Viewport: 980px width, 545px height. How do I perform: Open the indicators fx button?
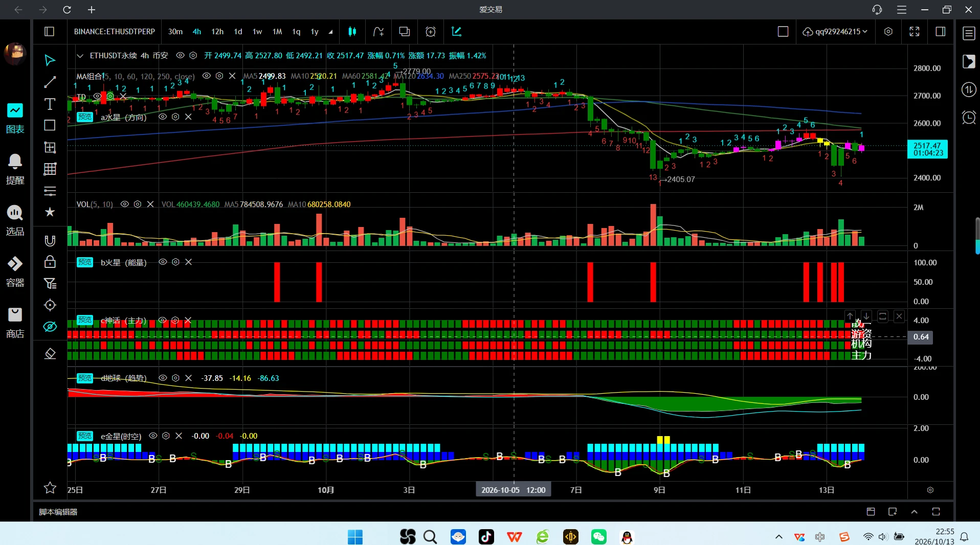click(x=378, y=32)
